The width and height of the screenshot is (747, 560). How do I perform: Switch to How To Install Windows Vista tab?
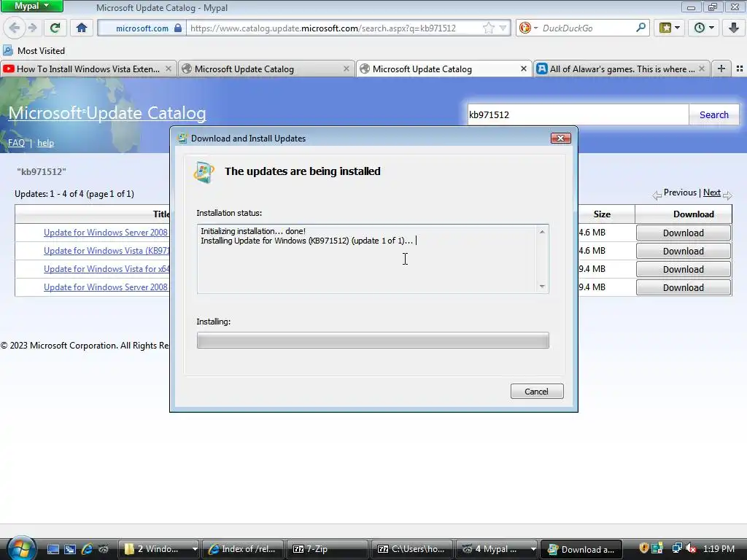[88, 69]
